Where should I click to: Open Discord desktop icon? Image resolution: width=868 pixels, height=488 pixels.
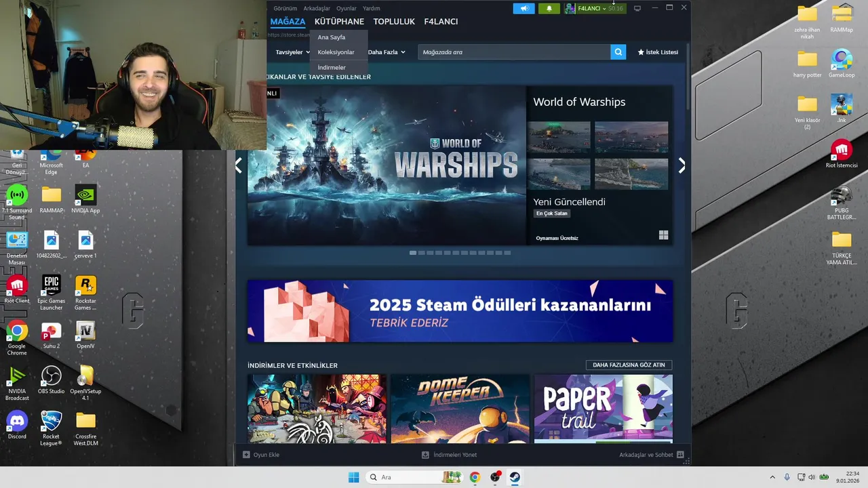click(x=17, y=426)
